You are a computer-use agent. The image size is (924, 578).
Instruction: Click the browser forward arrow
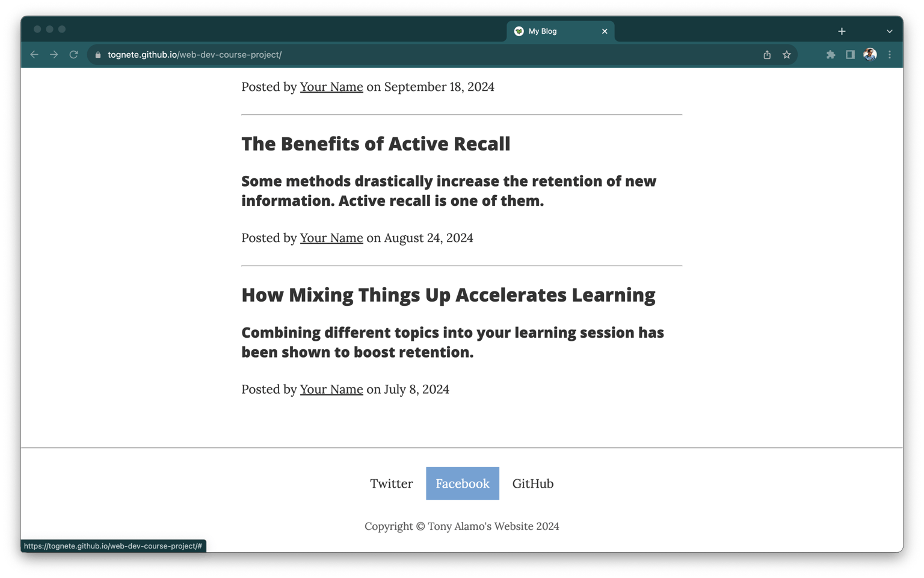coord(54,55)
